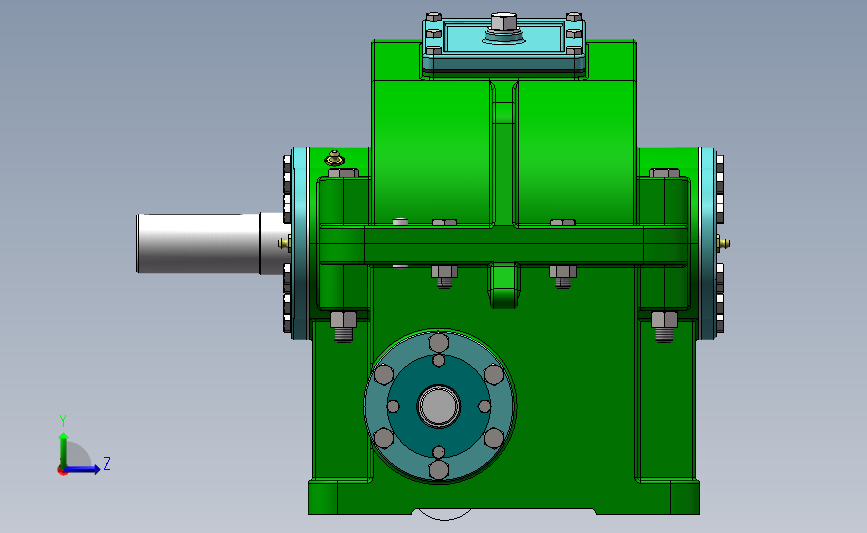Select the grey shaft end at the round flange center
This screenshot has height=533, width=867.
click(439, 406)
